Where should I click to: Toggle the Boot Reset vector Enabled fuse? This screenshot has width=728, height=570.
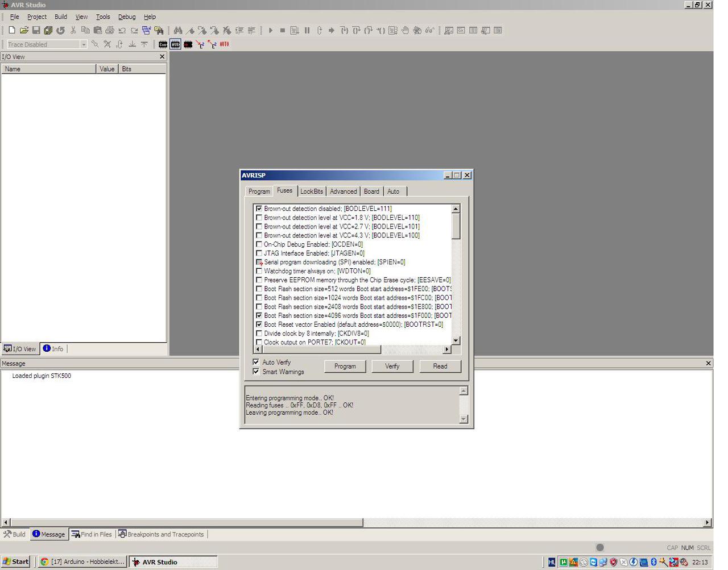259,324
